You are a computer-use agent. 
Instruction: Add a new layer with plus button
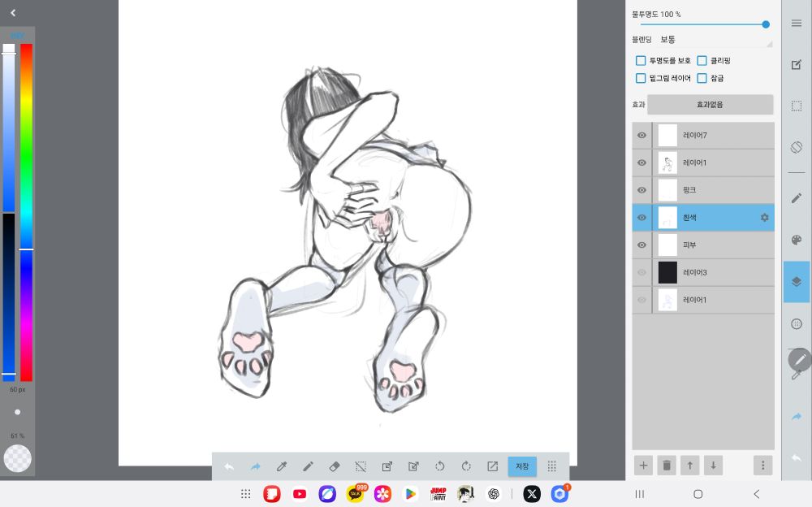(643, 466)
